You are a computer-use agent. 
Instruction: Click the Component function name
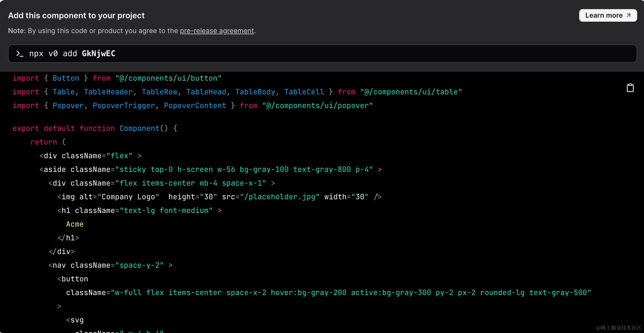pos(139,128)
